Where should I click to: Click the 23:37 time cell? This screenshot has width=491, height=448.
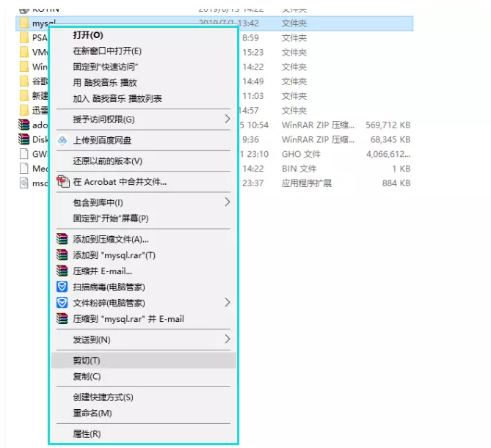(252, 183)
